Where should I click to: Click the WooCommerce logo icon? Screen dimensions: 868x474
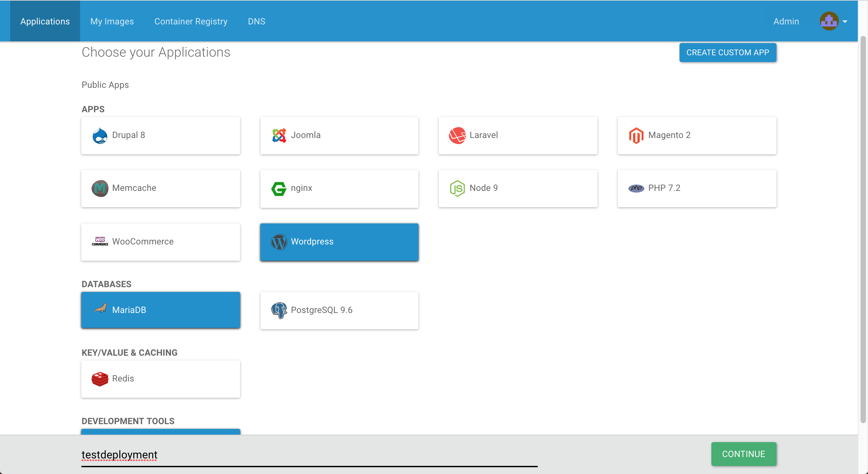(x=100, y=241)
